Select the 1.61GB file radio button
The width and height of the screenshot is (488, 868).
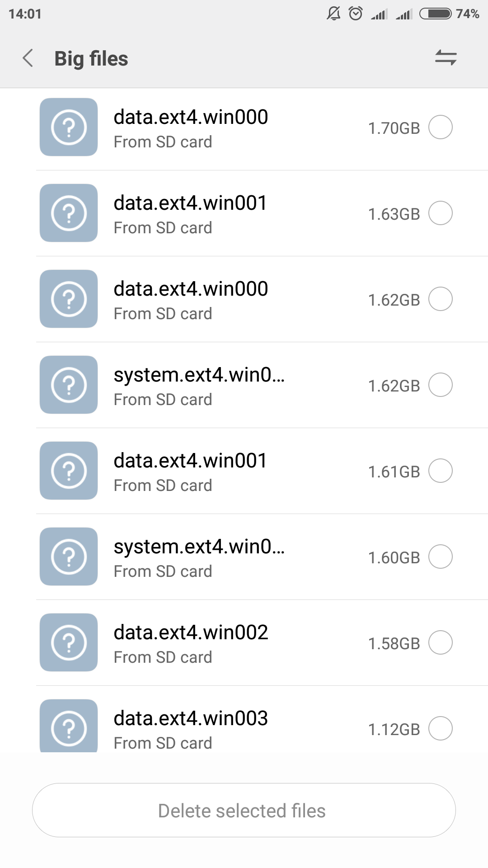(441, 471)
